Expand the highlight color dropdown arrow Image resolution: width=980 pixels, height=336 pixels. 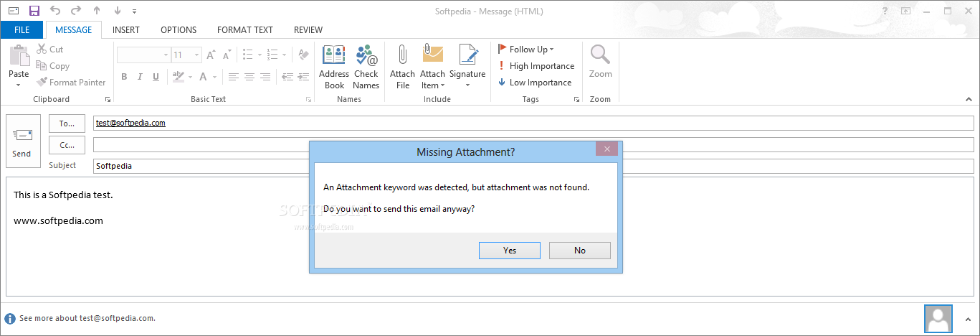click(x=191, y=77)
